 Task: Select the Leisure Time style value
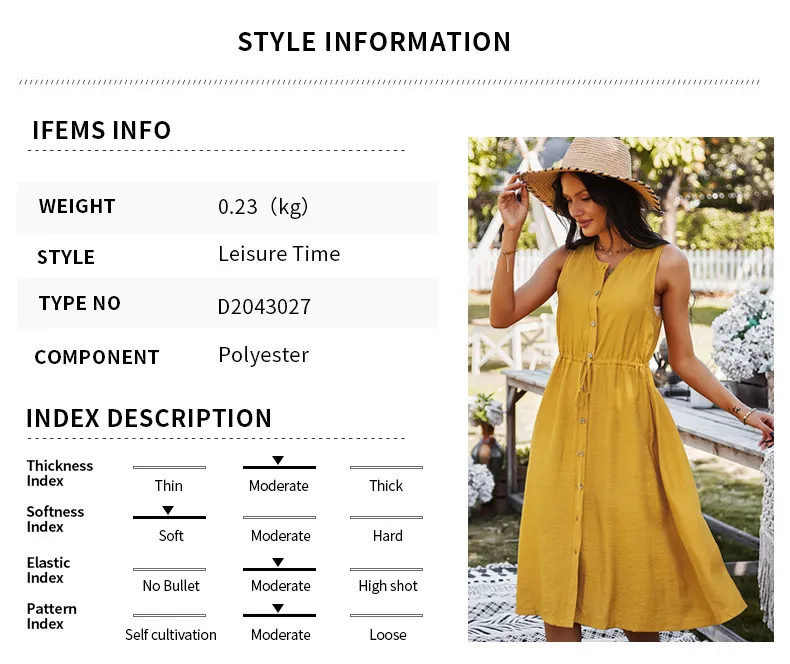coord(279,254)
